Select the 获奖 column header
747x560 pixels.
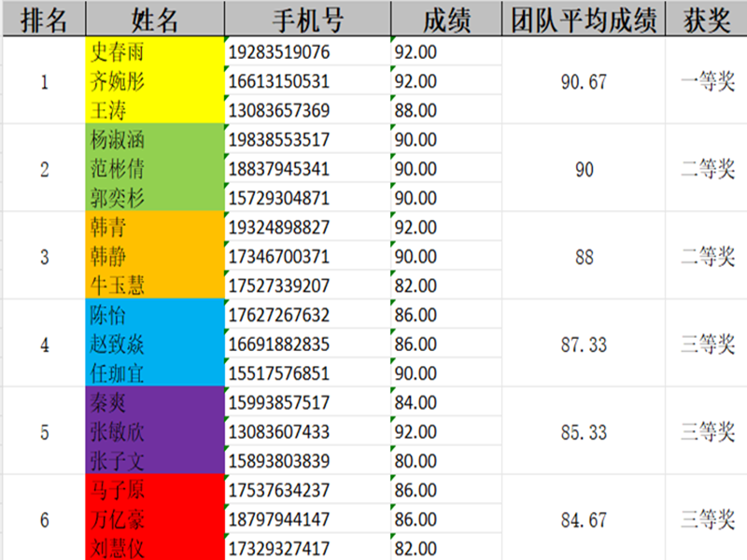tap(706, 19)
